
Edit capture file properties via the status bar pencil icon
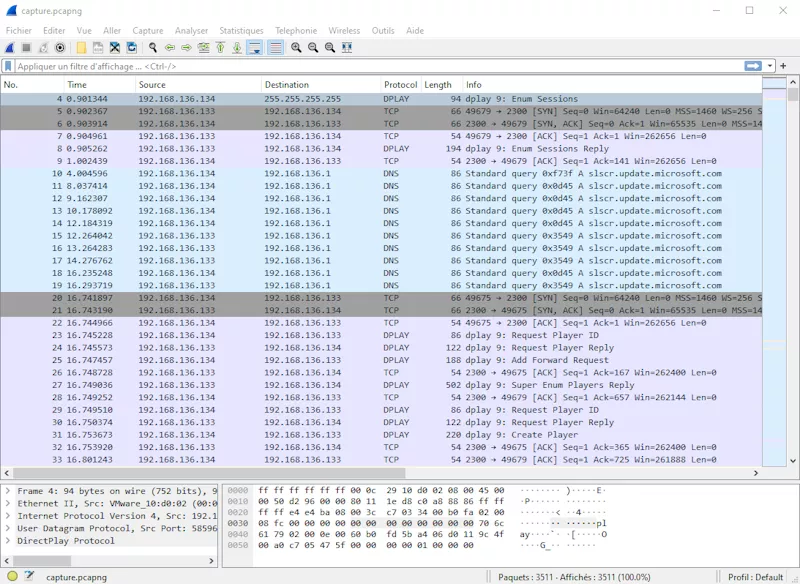[x=30, y=576]
